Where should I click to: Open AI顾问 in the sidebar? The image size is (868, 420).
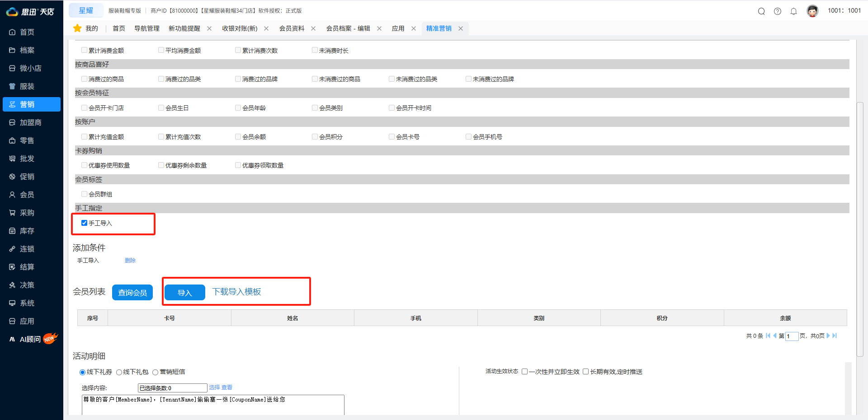30,339
